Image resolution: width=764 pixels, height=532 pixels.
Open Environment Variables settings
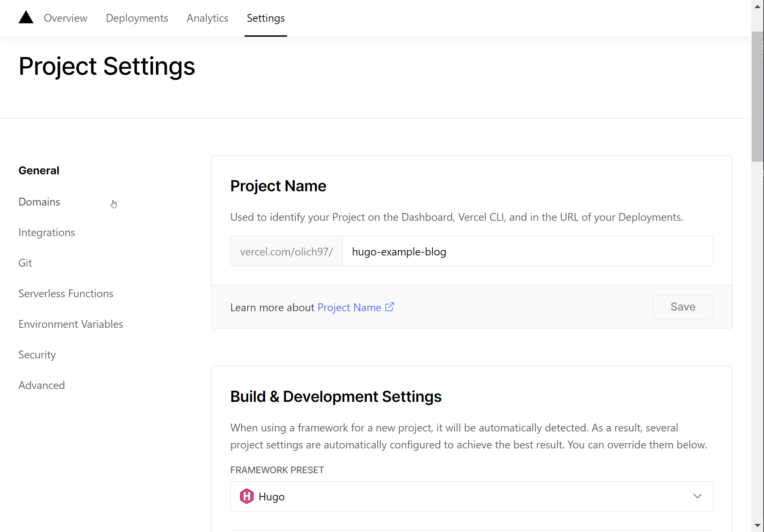click(x=71, y=324)
